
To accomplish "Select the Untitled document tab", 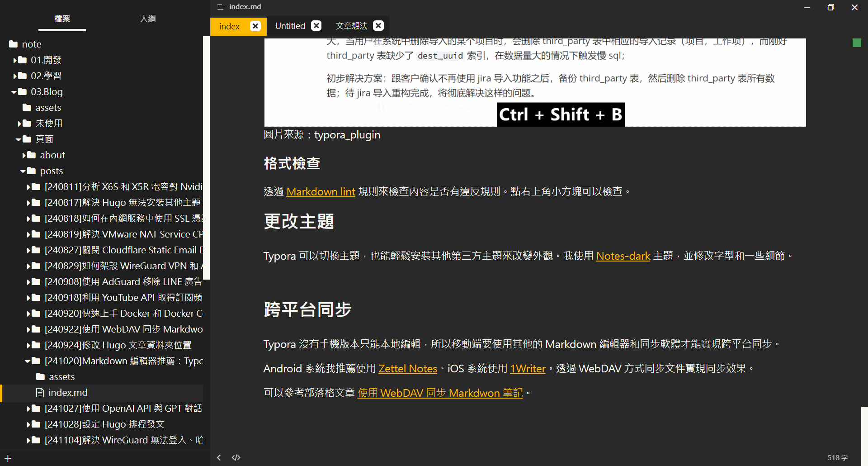I will (290, 26).
